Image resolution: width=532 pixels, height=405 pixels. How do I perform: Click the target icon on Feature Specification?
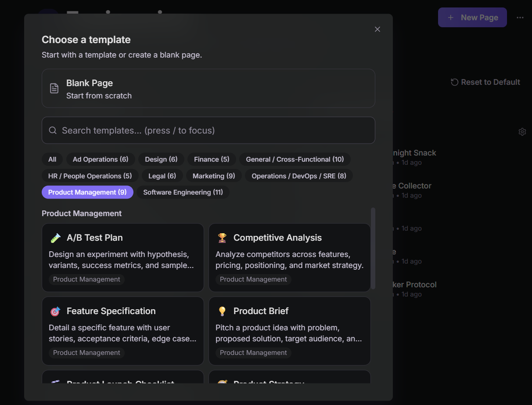55,311
